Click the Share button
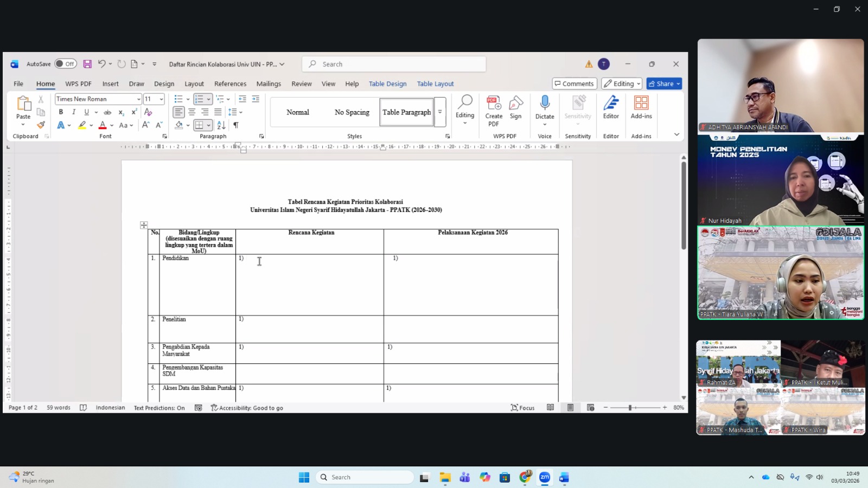 tap(663, 84)
